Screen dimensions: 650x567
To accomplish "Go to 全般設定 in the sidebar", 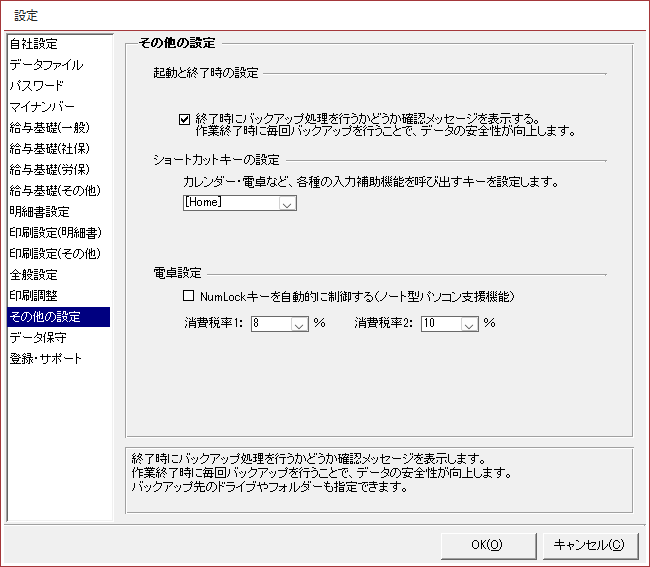I will point(34,275).
